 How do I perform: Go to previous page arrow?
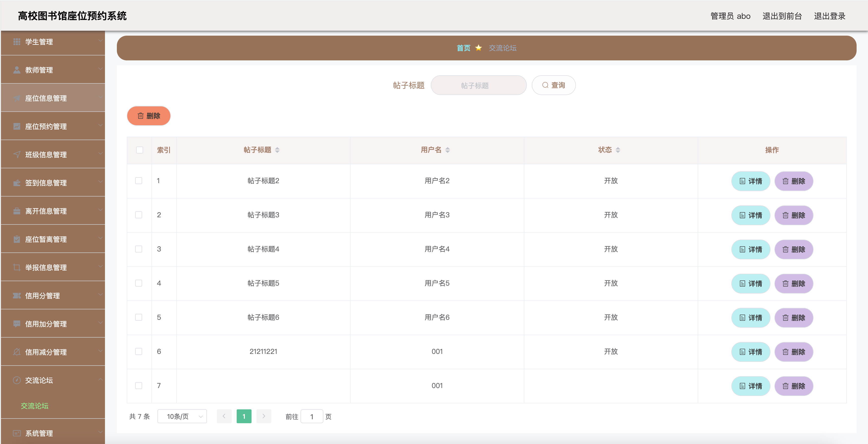224,416
